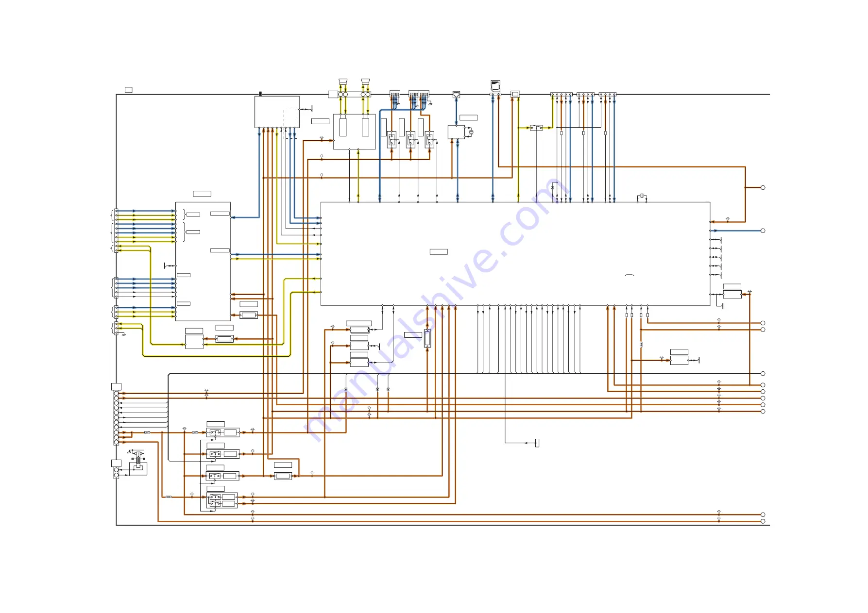Click the right speaker symbol at top
Viewport: 868px width, 613px height.
click(x=366, y=82)
